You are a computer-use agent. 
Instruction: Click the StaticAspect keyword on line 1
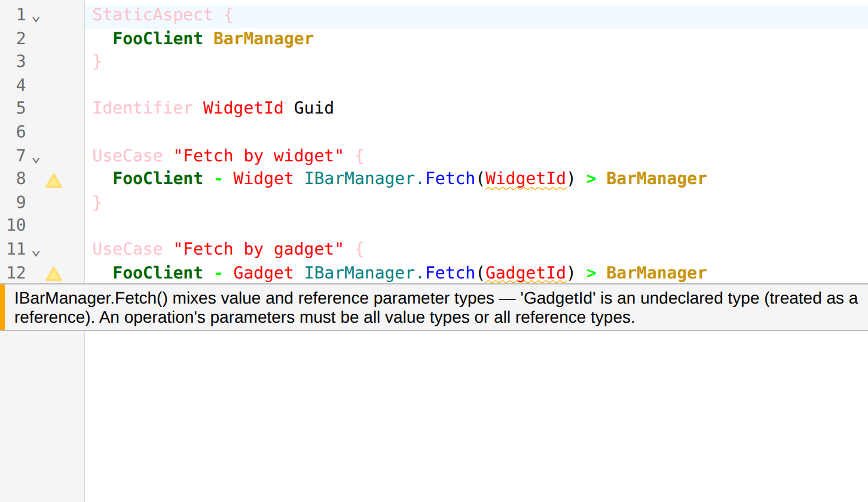tap(152, 15)
